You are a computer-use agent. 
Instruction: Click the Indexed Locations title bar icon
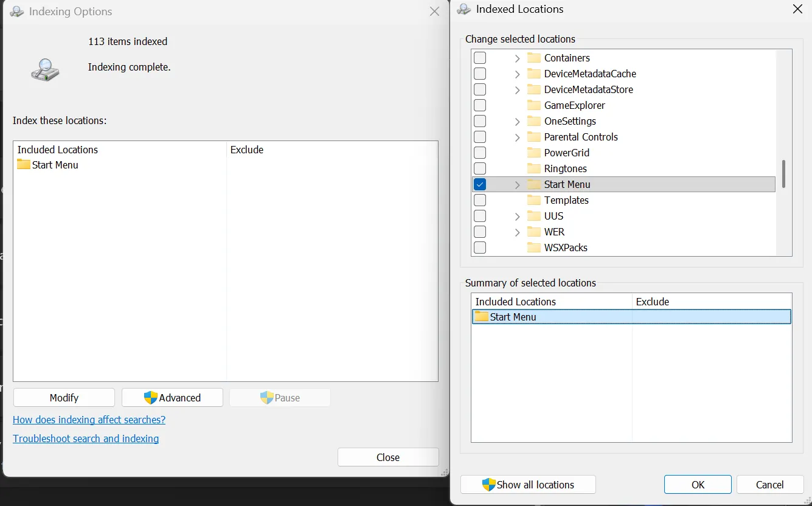(x=464, y=9)
